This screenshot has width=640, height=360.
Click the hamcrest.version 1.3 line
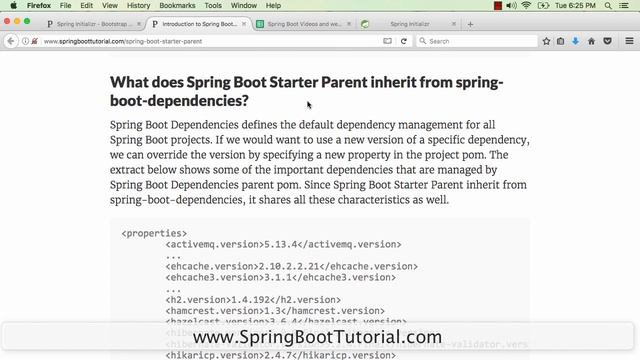tap(275, 311)
